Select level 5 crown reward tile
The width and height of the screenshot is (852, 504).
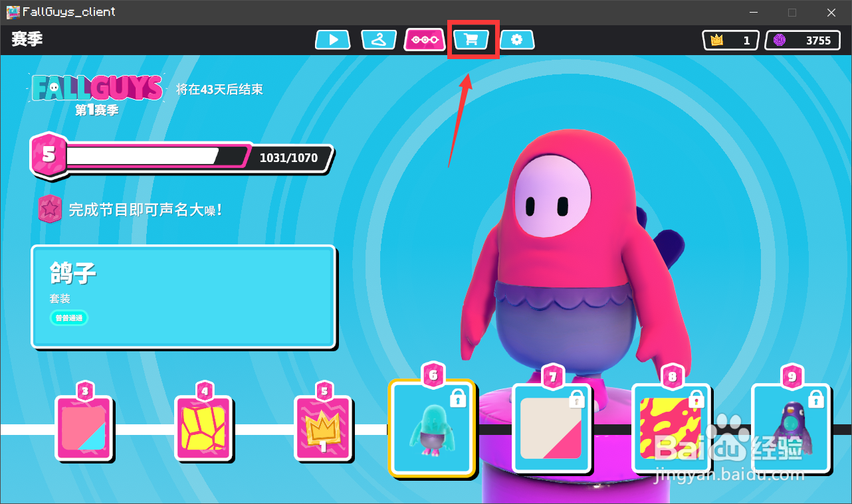(x=323, y=428)
